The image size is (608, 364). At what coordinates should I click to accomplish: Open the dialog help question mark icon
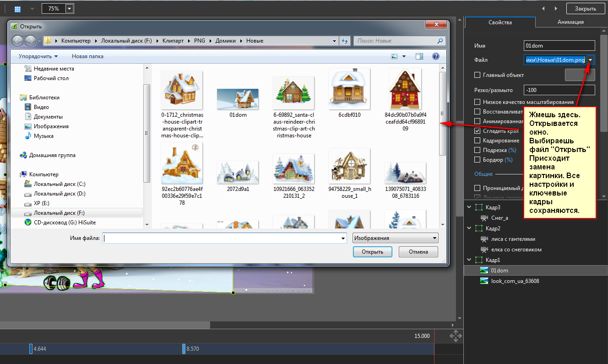435,56
